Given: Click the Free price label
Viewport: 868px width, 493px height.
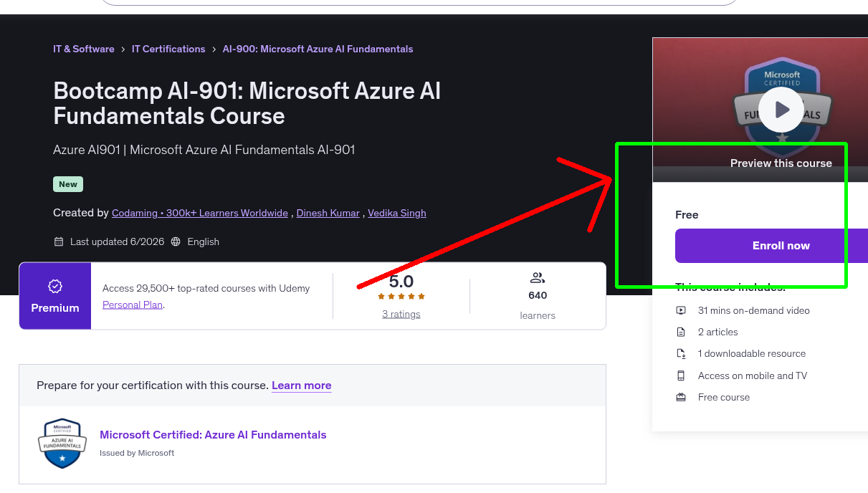Looking at the screenshot, I should point(687,215).
